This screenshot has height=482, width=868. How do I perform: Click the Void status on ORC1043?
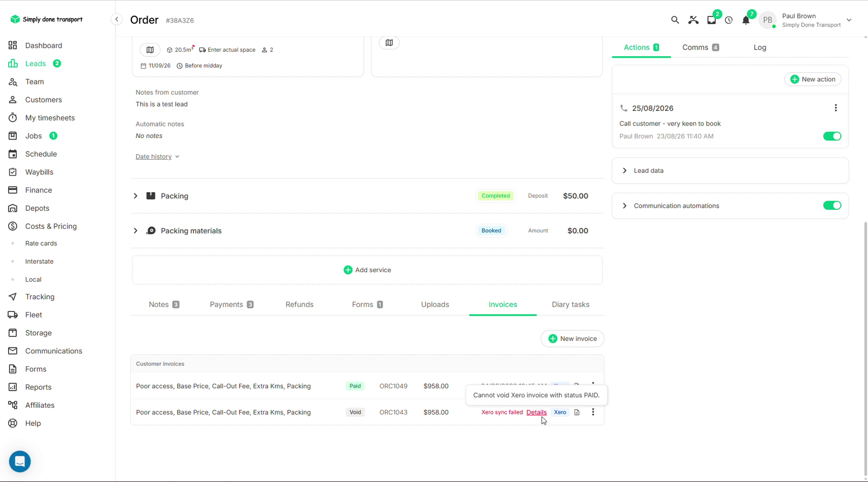pyautogui.click(x=355, y=412)
